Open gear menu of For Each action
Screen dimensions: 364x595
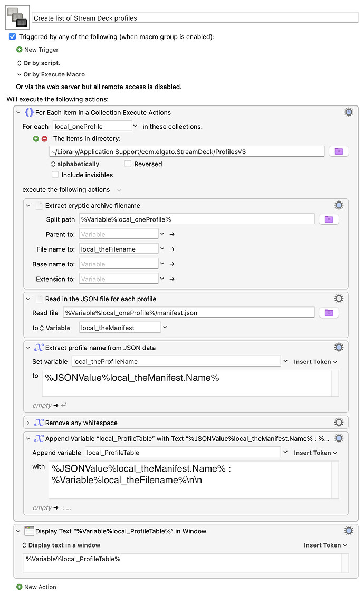(x=349, y=112)
